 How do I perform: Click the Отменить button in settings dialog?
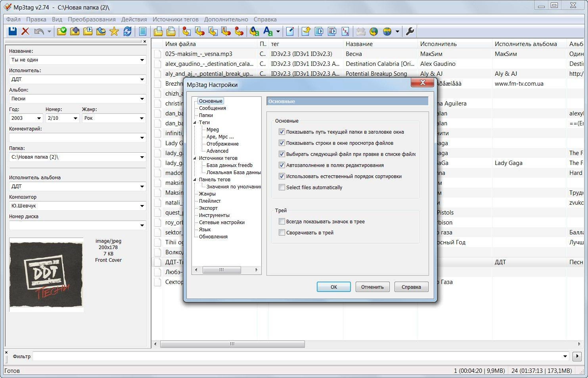coord(372,287)
